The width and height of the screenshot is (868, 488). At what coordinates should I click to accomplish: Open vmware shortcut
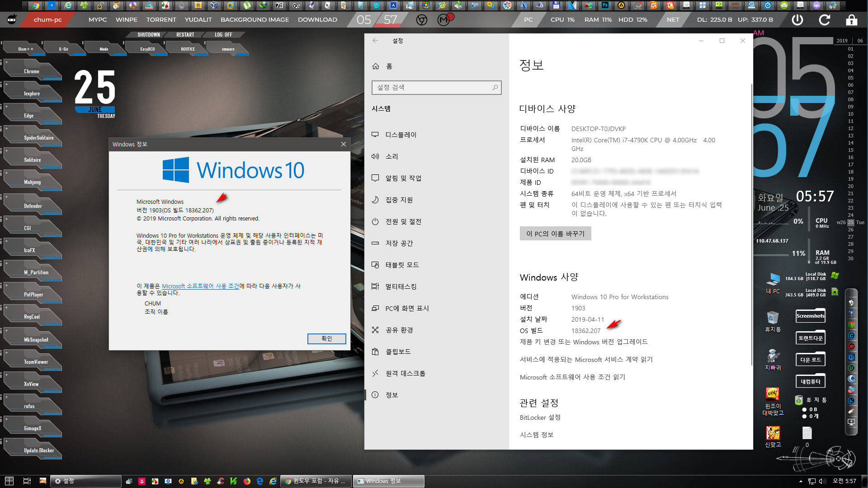coord(228,49)
